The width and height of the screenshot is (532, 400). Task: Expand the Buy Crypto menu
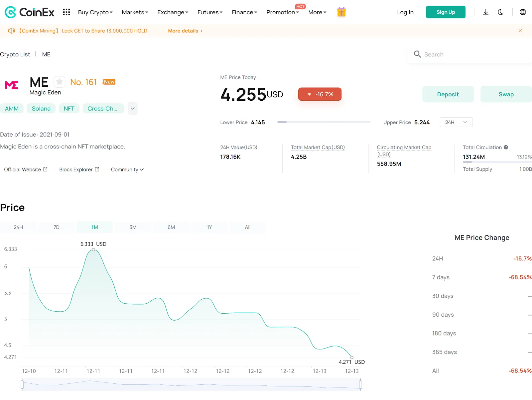95,12
